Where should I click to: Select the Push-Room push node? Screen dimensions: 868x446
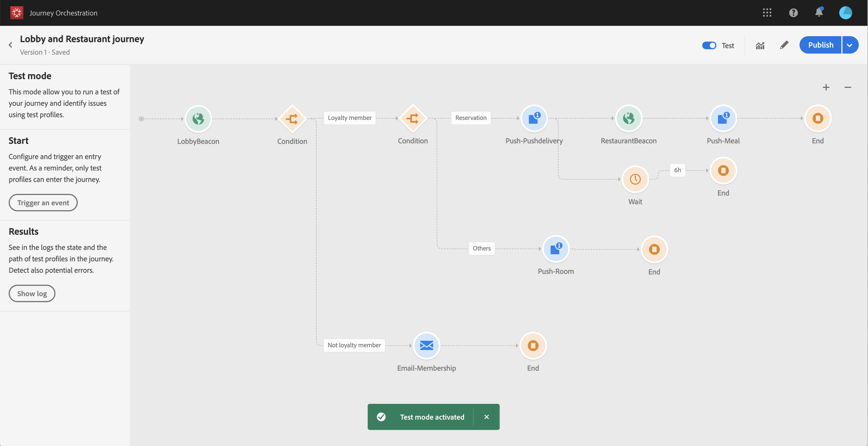pyautogui.click(x=555, y=249)
